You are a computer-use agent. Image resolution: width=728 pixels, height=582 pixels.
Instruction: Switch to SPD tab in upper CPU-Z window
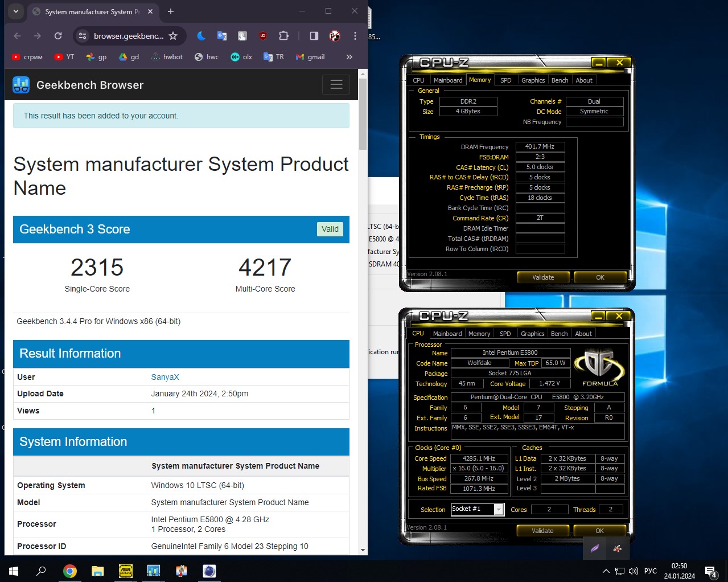coord(506,80)
